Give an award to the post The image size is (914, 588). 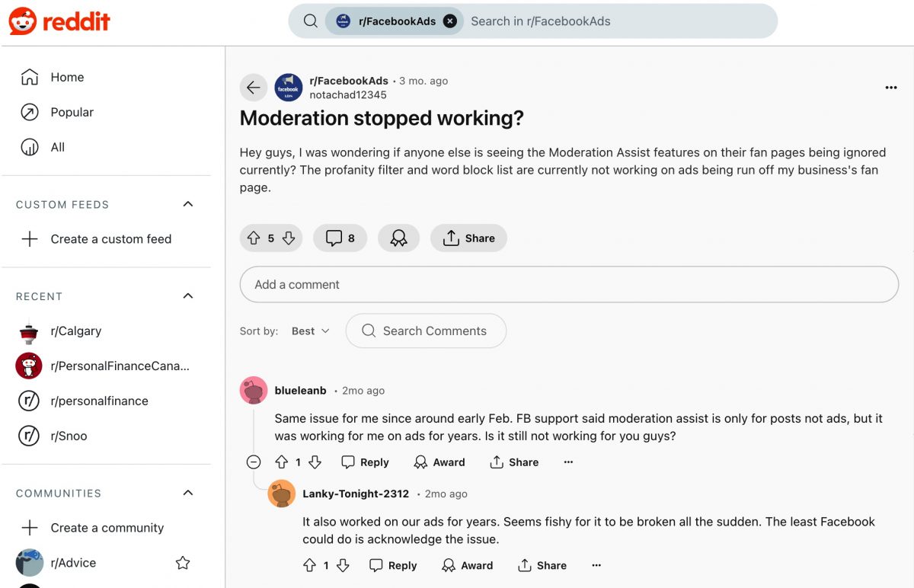(398, 238)
